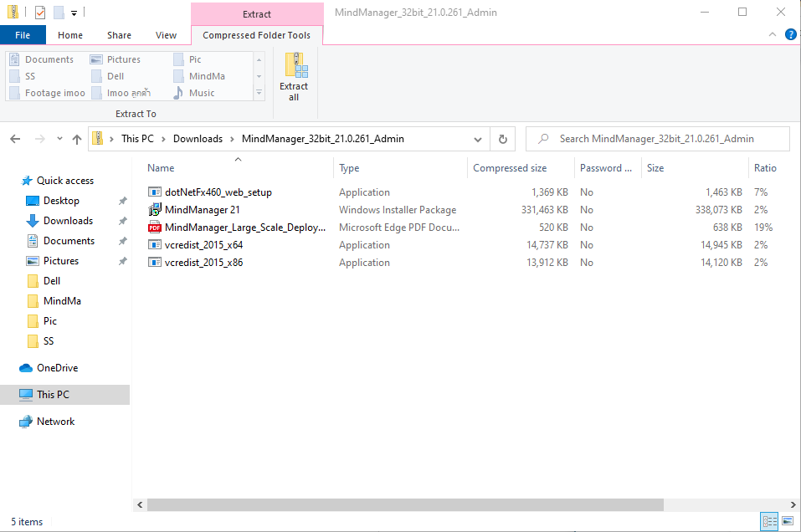Image resolution: width=801 pixels, height=532 pixels.
Task: Choose Pic as extract destination in ribbon
Action: [x=187, y=59]
